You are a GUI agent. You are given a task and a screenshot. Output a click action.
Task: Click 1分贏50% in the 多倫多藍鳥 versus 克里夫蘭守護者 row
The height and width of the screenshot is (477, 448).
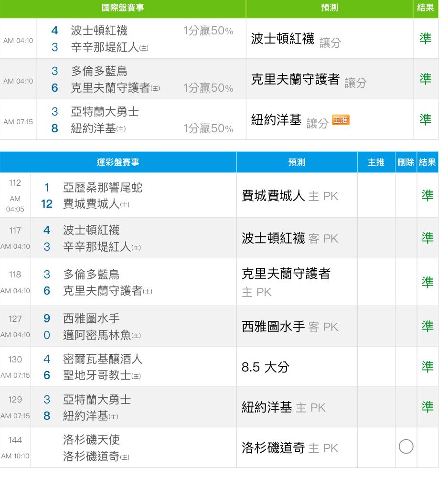coord(208,88)
